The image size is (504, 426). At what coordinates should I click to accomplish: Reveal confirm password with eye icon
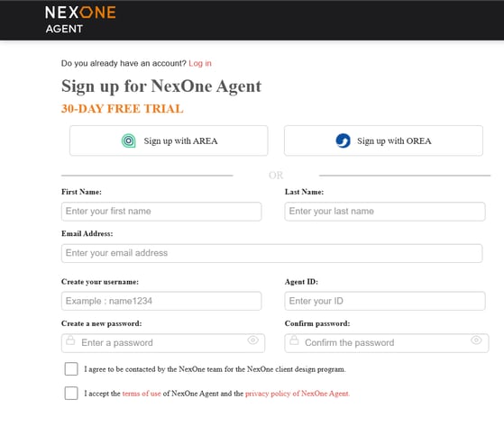coord(476,340)
